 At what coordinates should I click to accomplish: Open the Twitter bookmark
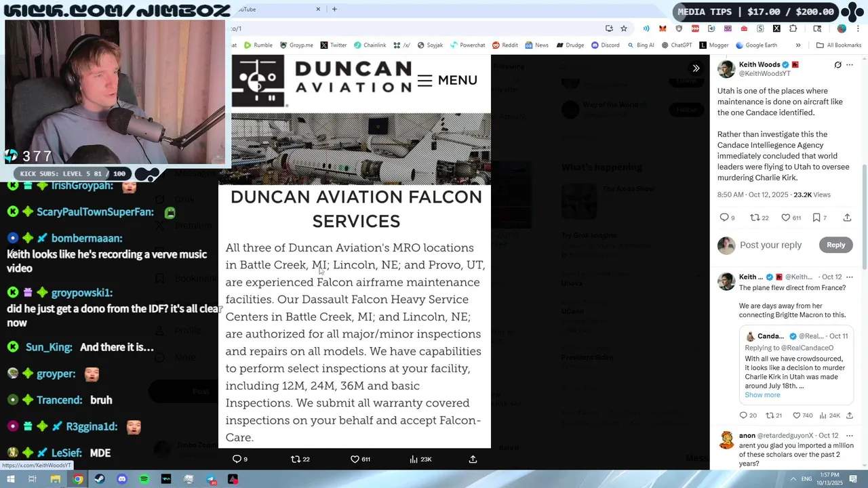(333, 45)
